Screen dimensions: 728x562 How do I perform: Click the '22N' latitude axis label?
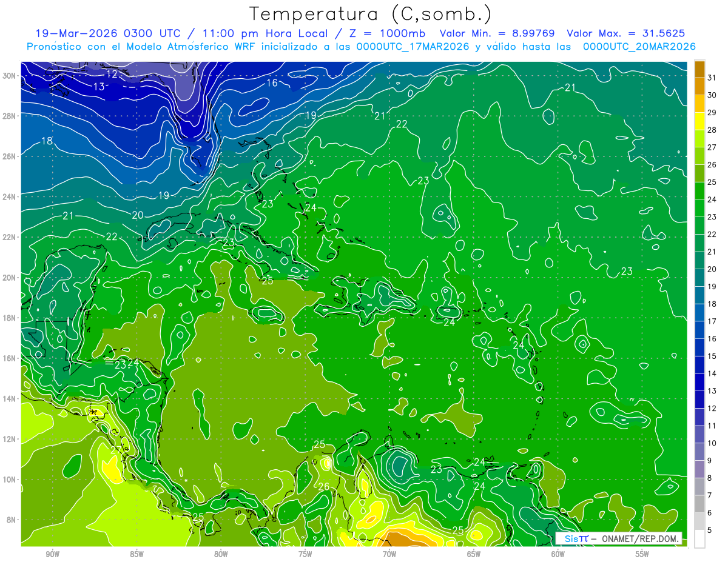(9, 237)
